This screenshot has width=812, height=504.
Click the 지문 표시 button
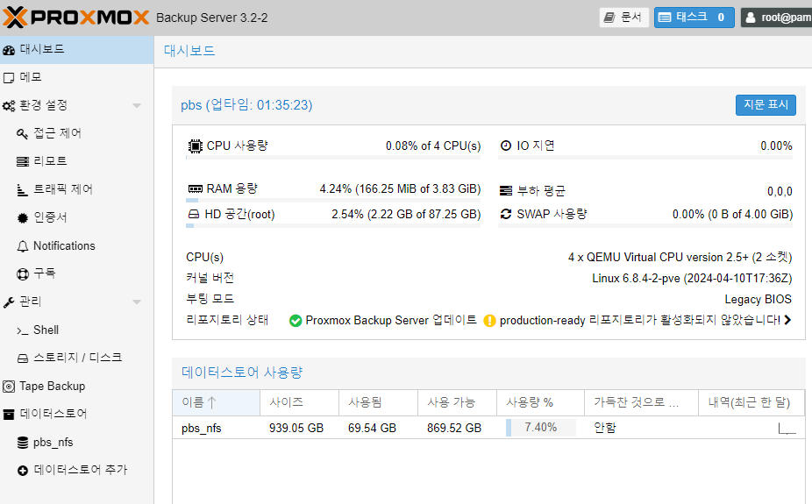pos(766,105)
